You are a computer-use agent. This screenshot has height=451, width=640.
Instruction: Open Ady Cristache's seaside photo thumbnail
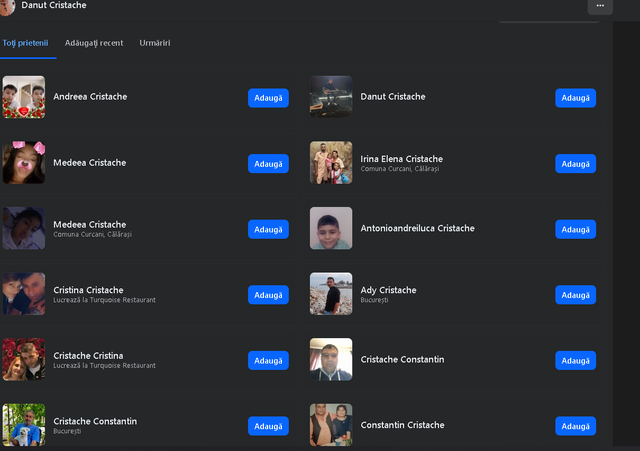[331, 294]
